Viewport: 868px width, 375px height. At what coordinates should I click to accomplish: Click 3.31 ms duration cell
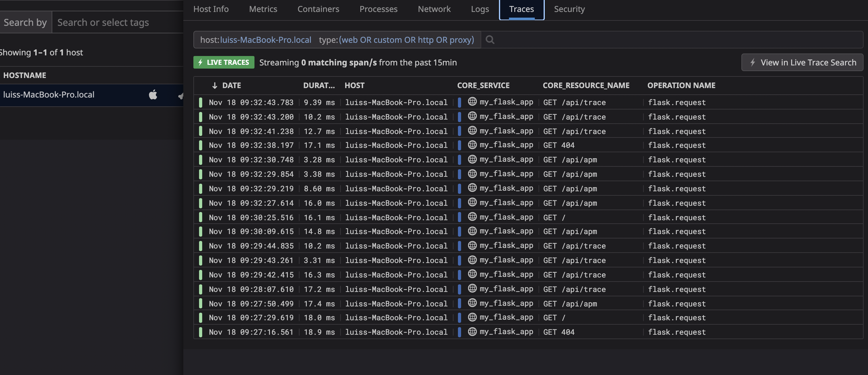(x=319, y=260)
